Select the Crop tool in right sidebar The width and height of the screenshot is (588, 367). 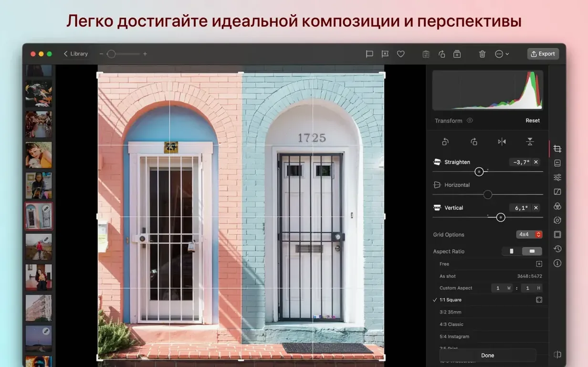[557, 149]
